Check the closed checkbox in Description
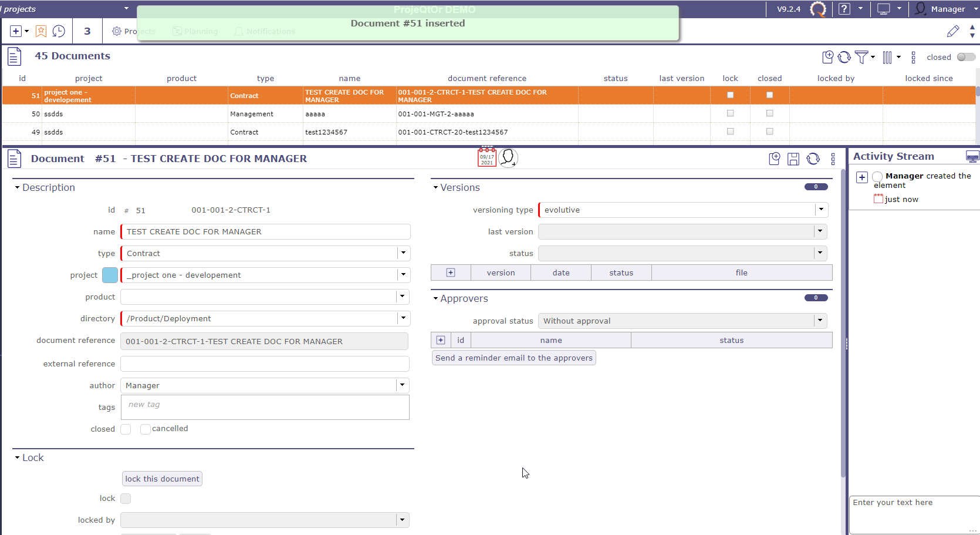Screen dimensions: 980x535 click(x=126, y=429)
